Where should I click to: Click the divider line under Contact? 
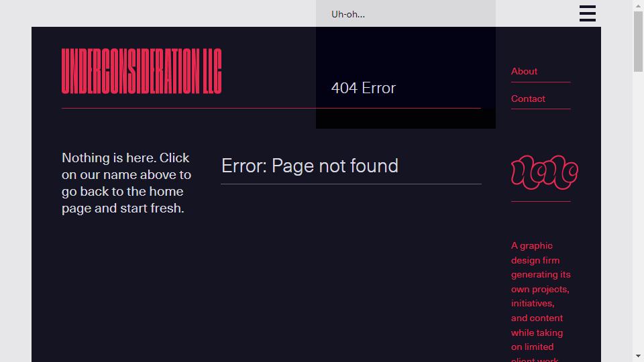541,109
